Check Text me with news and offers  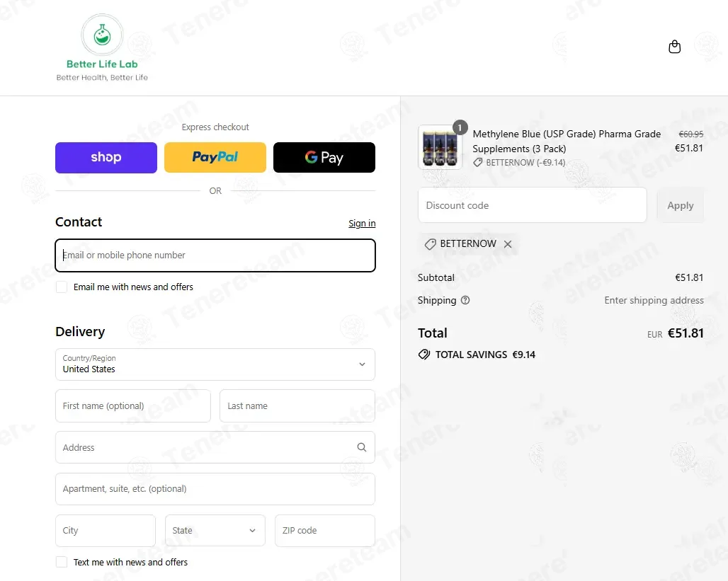coord(62,562)
